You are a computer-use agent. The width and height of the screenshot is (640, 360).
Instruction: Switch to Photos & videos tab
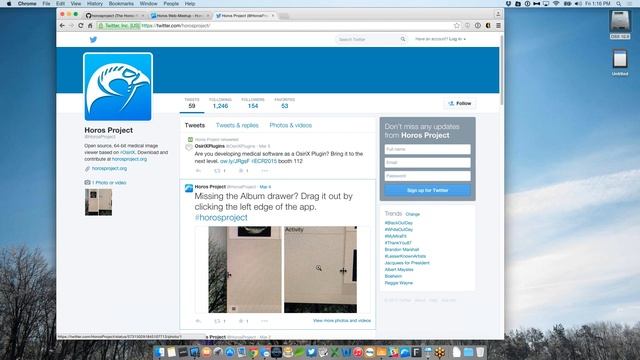pos(291,125)
